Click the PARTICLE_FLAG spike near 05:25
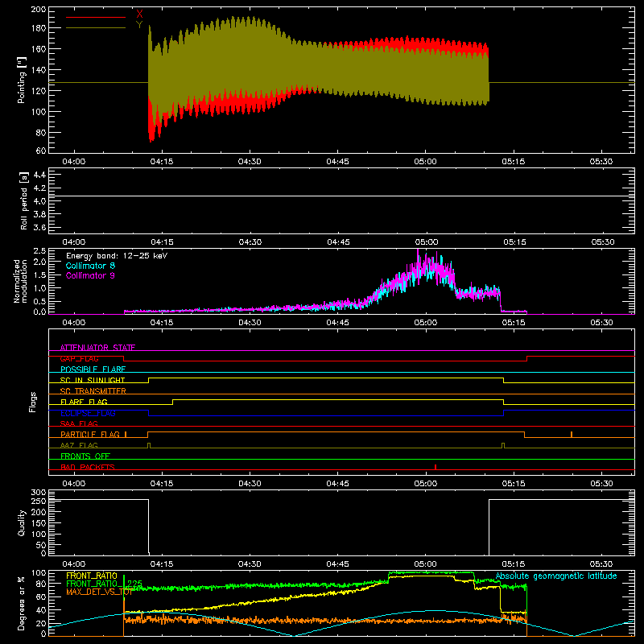The width and height of the screenshot is (644, 644). pos(572,435)
